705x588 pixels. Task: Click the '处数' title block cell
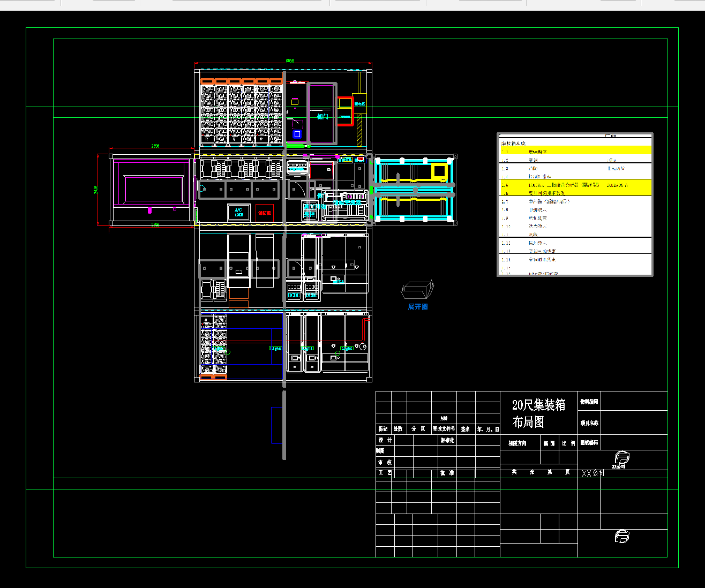398,429
